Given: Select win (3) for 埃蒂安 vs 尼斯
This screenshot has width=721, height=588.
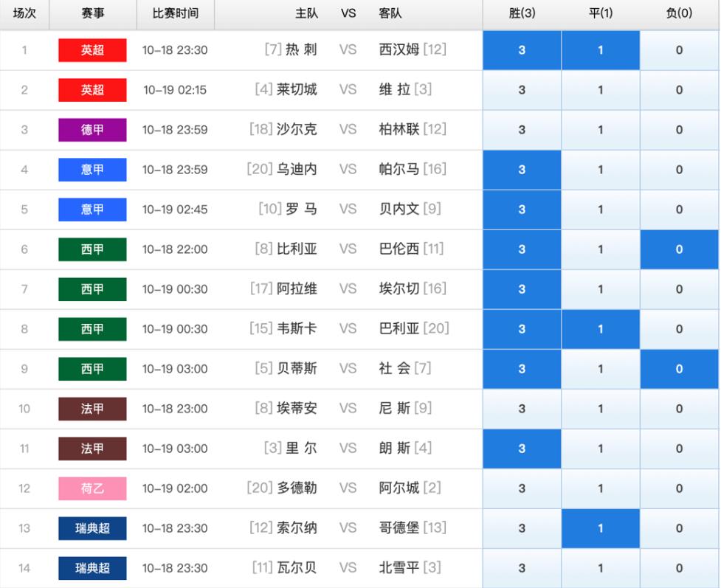Looking at the screenshot, I should (522, 409).
